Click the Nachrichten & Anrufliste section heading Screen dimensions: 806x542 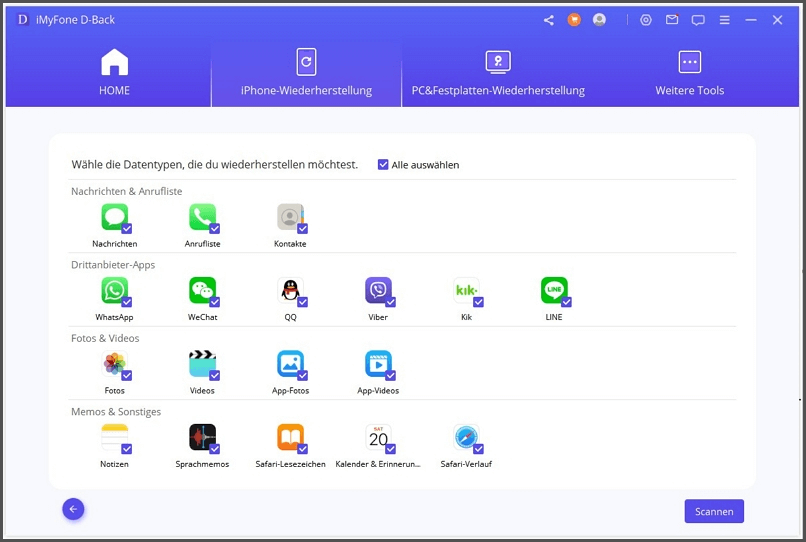coord(126,191)
